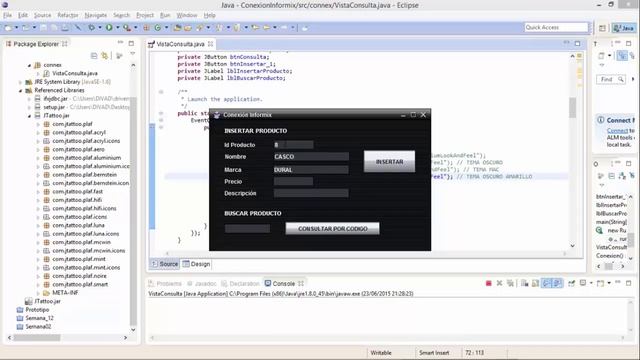
Task: Click the Save icon in Eclipse toolbar
Action: (x=43, y=28)
